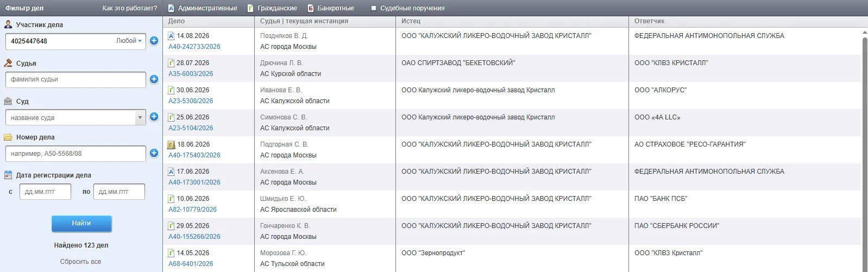Focus the registration date 'с' start field
The height and width of the screenshot is (272, 868).
[45, 192]
